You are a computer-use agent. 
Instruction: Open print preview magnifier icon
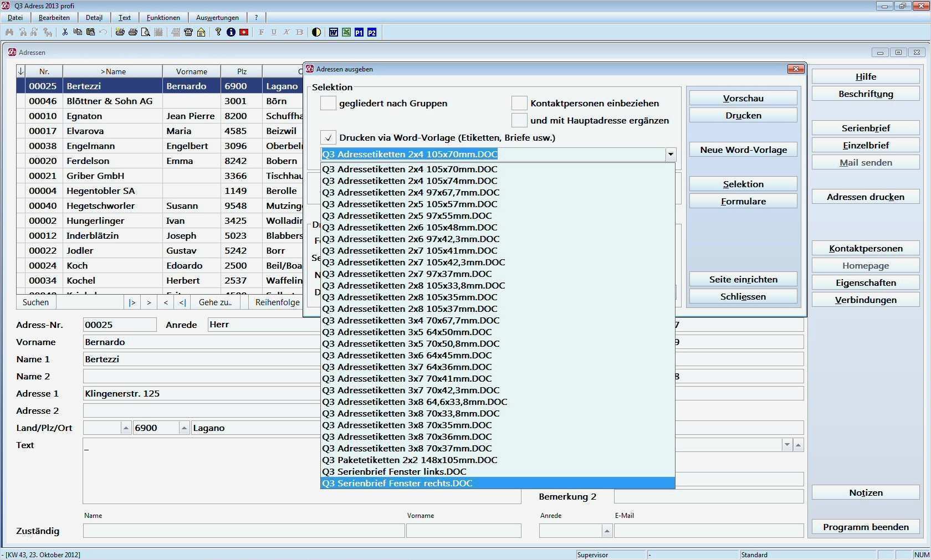click(146, 32)
